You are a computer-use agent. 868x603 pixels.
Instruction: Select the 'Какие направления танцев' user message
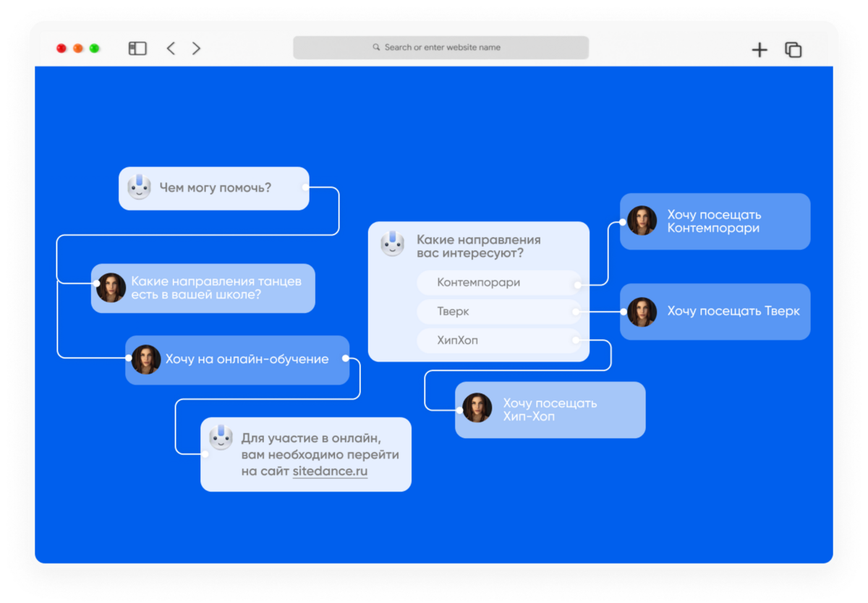[203, 288]
